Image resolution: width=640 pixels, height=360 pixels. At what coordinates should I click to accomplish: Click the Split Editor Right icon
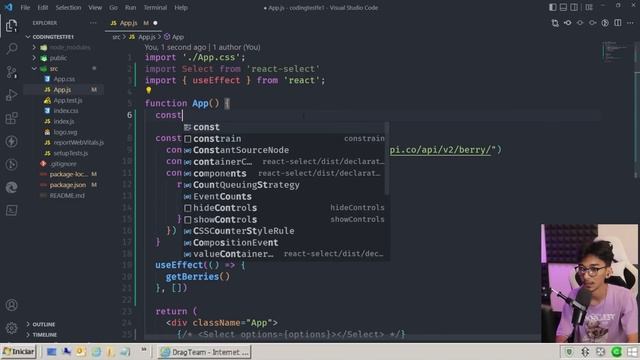pyautogui.click(x=618, y=23)
